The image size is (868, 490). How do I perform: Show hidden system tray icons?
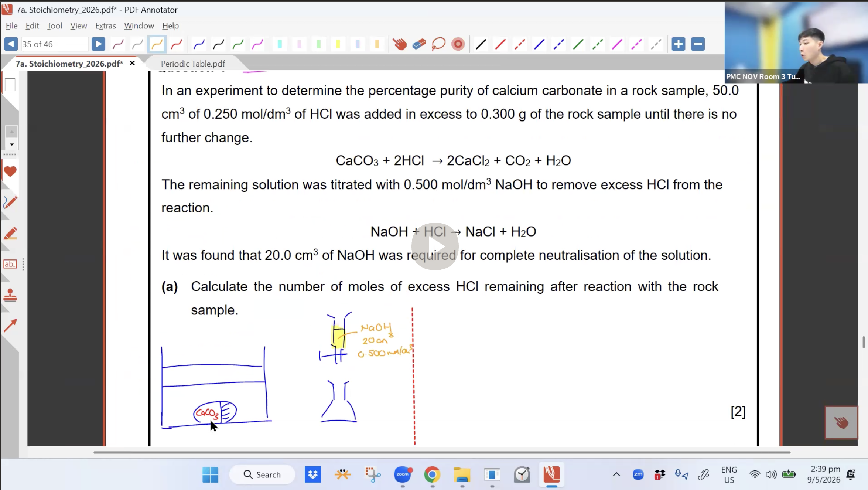click(x=616, y=474)
